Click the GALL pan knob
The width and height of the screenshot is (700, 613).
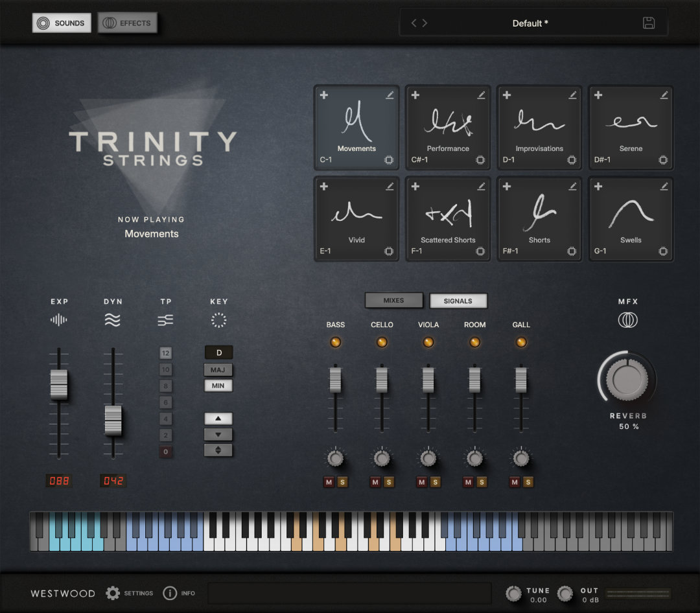pyautogui.click(x=521, y=457)
